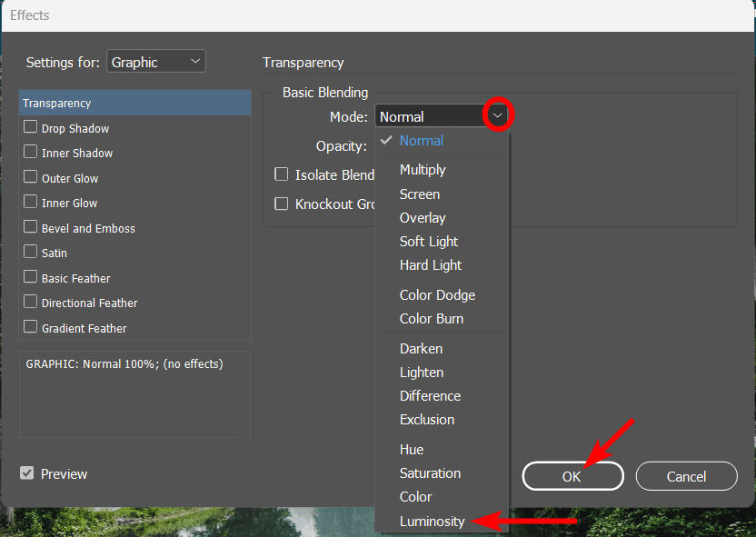The height and width of the screenshot is (537, 756).
Task: Pick the Screen blend mode
Action: 419,194
